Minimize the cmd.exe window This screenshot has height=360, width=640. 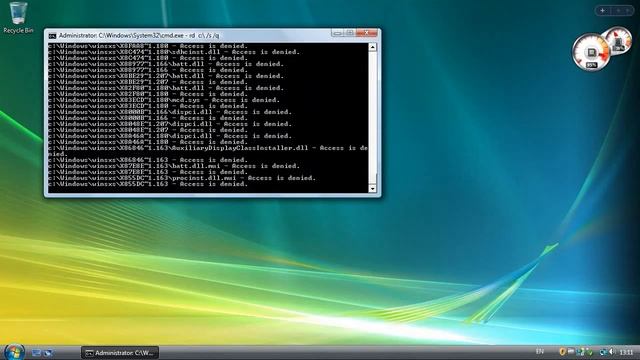[x=337, y=33]
